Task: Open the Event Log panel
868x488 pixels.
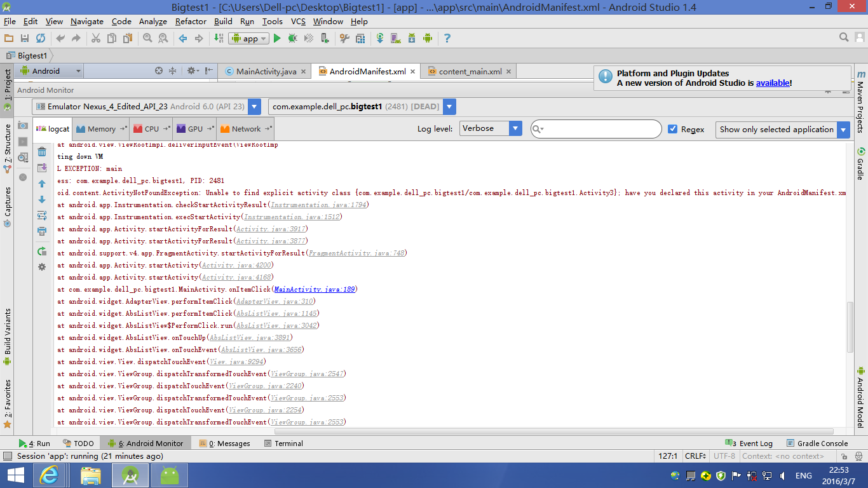Action: point(750,444)
